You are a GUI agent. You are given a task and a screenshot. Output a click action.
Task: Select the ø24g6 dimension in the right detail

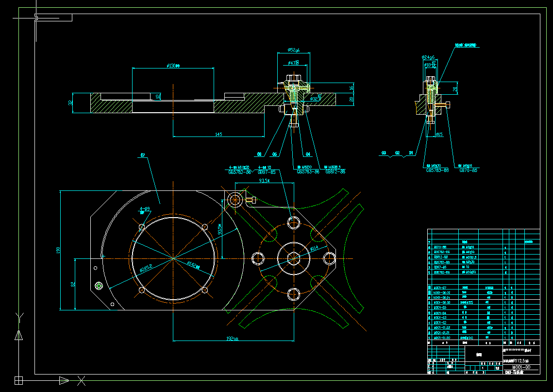(428, 57)
